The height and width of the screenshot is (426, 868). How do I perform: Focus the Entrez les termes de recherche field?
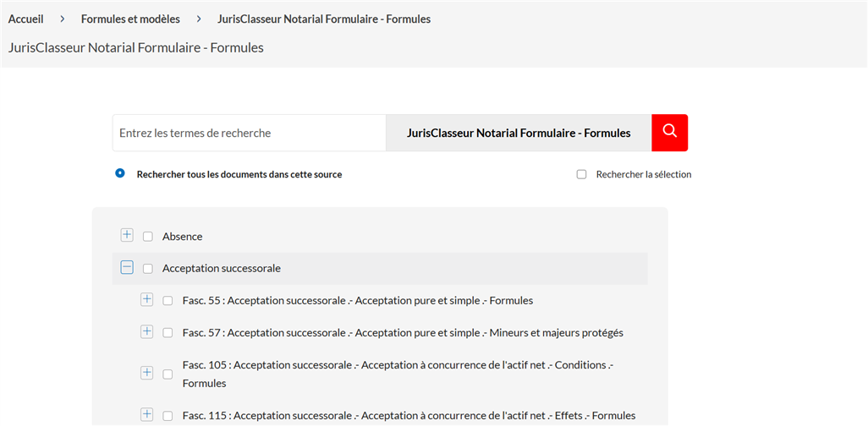(x=249, y=133)
